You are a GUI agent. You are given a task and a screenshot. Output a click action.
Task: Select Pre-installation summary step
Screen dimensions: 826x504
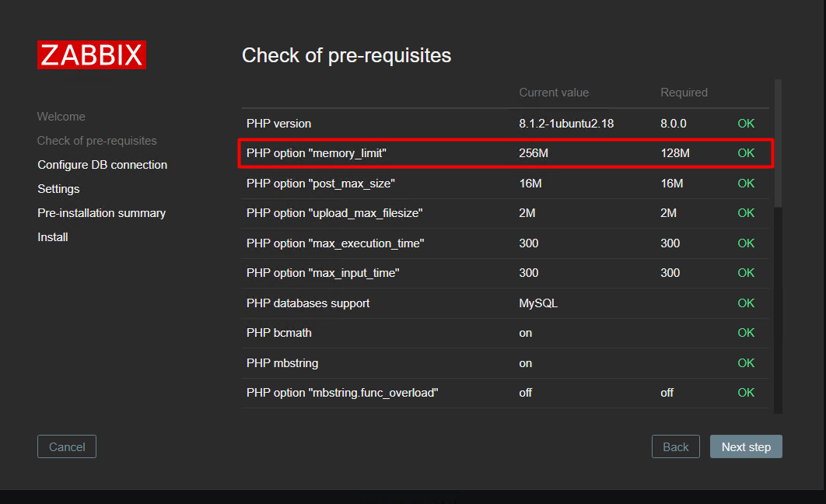(x=102, y=213)
